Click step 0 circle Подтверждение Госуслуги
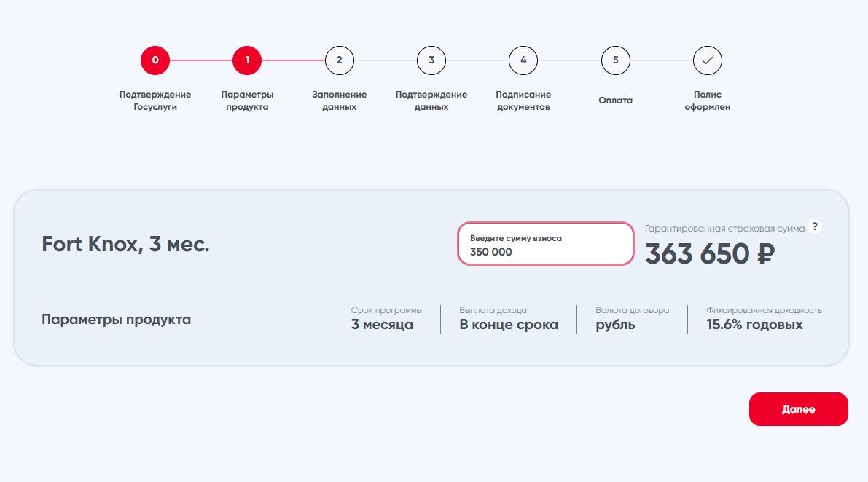 click(155, 60)
